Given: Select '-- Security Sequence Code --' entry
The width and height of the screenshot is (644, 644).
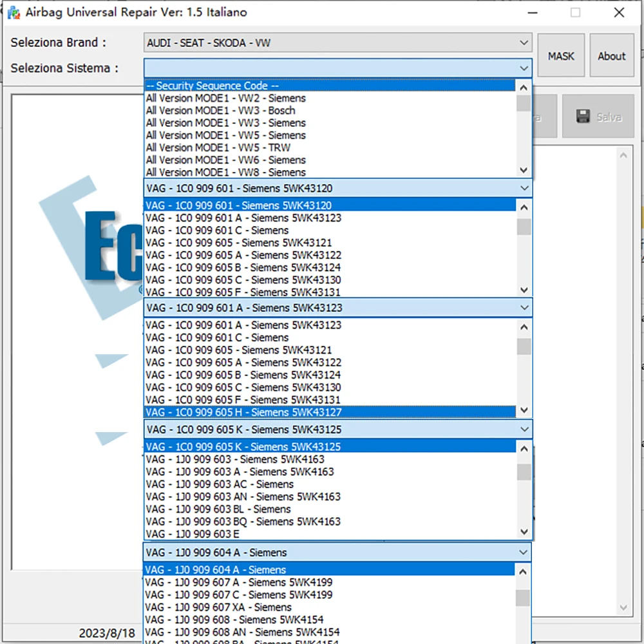Looking at the screenshot, I should [x=330, y=86].
